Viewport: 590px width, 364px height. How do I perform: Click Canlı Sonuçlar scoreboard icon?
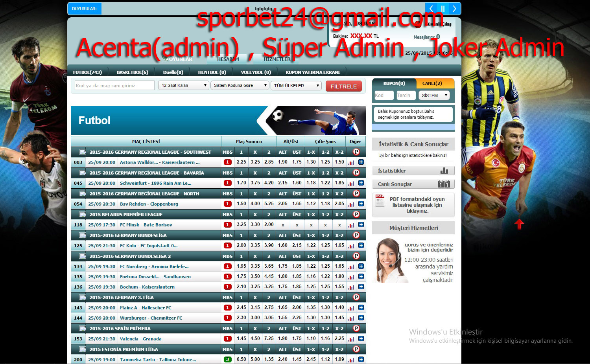[444, 184]
